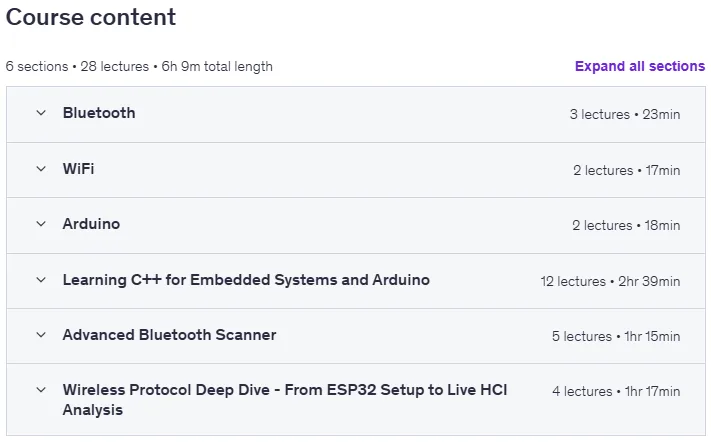Select the Arduino section title

click(x=91, y=224)
